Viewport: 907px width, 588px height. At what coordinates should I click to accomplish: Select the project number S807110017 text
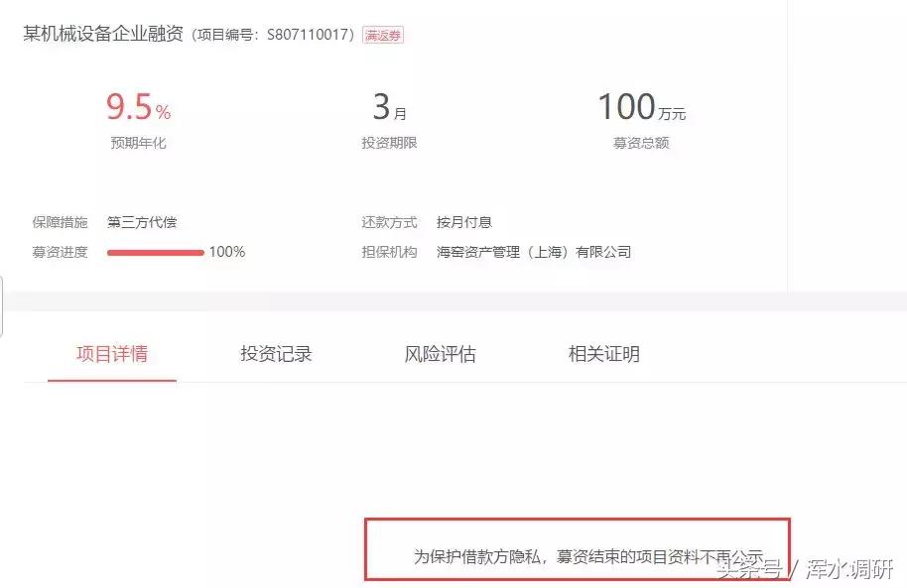307,35
